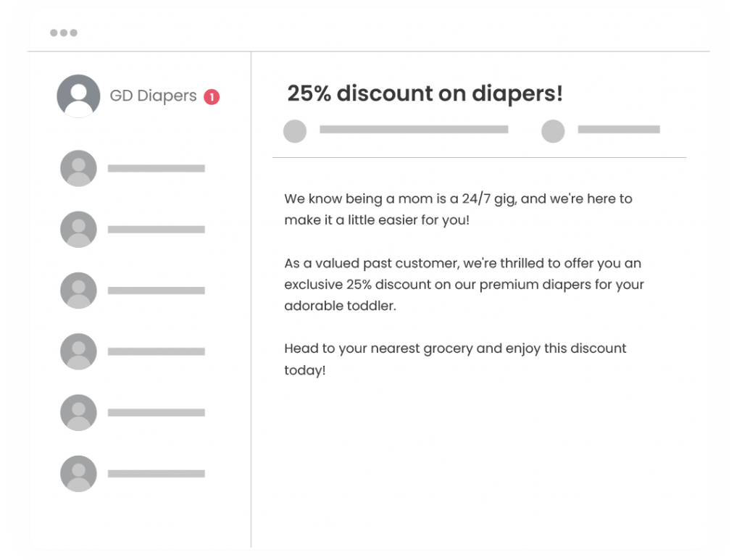Select the third placeholder contact name bar
The height and width of the screenshot is (560, 742).
point(157,291)
